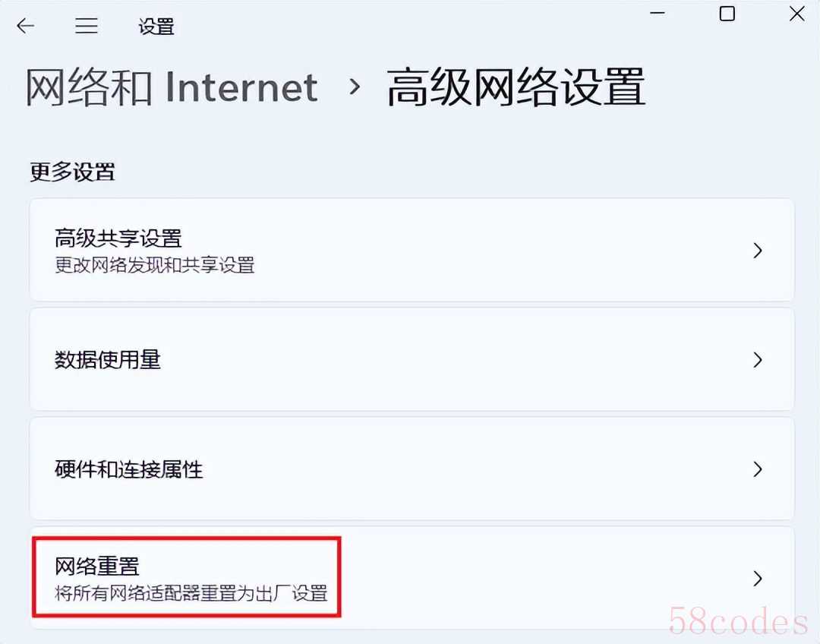Navigate to 网络和 Internet breadcrumb
820x644 pixels.
[172, 87]
